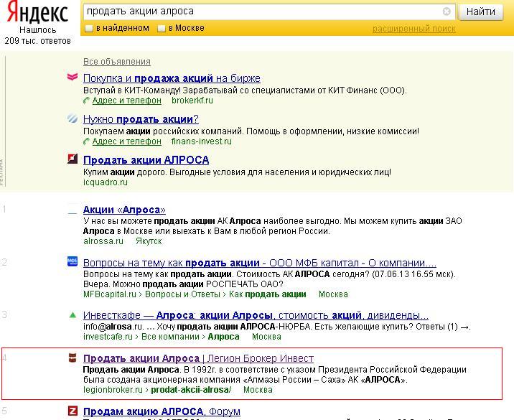Click the 'Якутск' region label

pos(149,241)
